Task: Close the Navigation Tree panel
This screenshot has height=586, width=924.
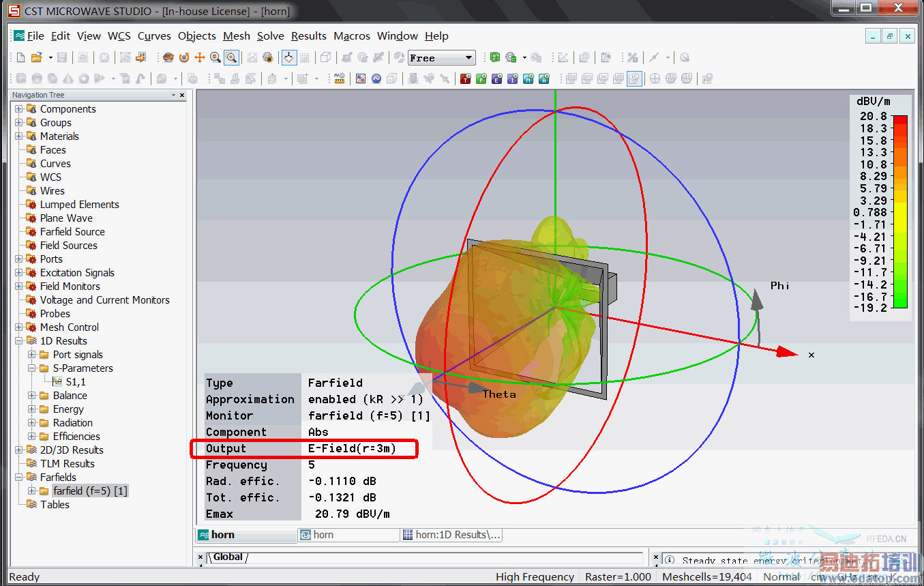Action: tap(182, 95)
